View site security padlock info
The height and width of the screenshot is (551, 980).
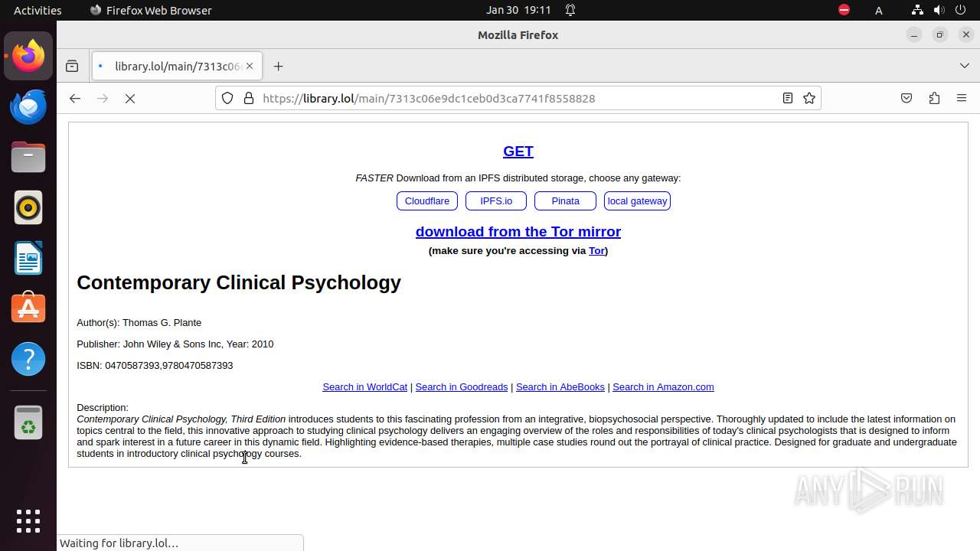coord(248,99)
